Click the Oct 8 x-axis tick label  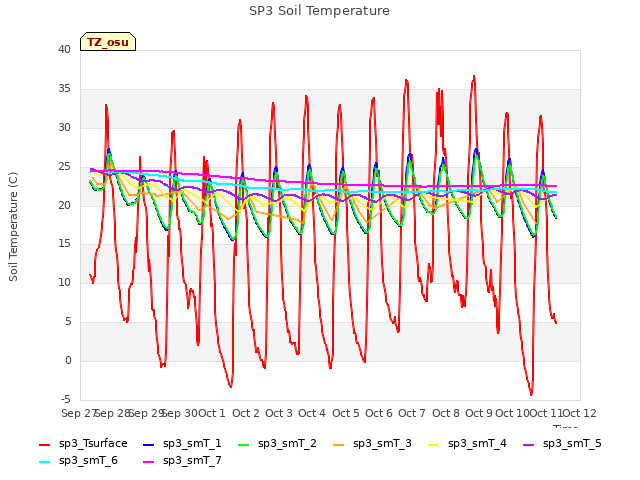point(446,413)
